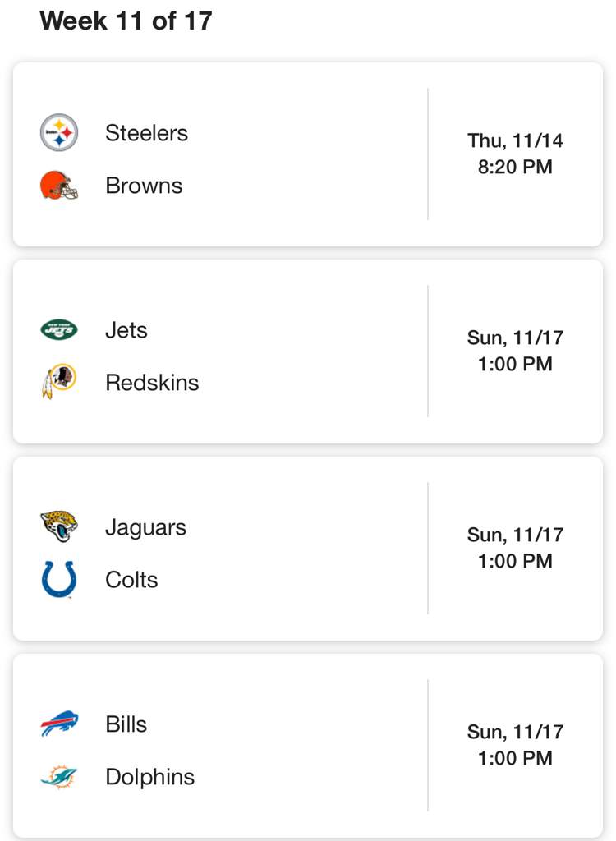Select the Bills team logo
This screenshot has width=616, height=841.
[59, 724]
